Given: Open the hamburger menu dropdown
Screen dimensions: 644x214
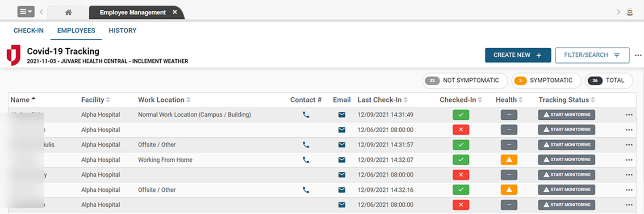Looking at the screenshot, I should click(26, 12).
